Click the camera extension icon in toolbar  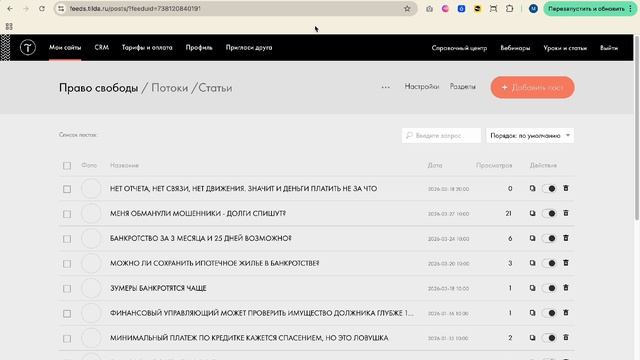[429, 9]
